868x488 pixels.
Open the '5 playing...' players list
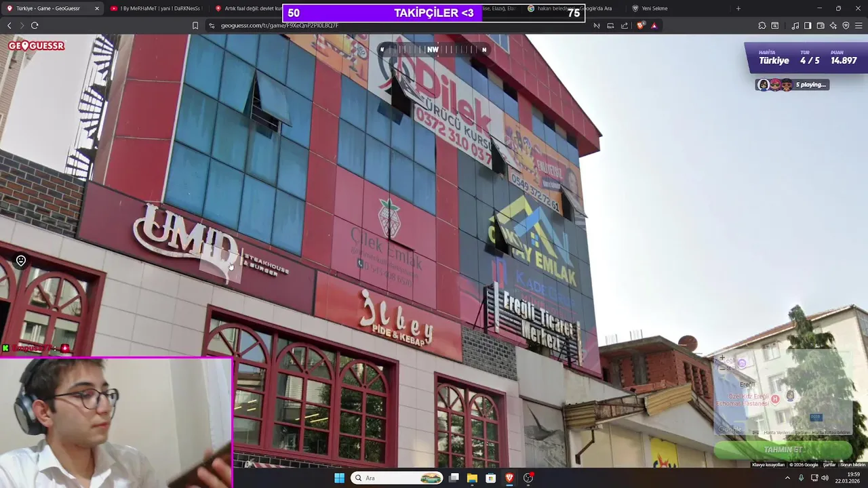pos(793,85)
